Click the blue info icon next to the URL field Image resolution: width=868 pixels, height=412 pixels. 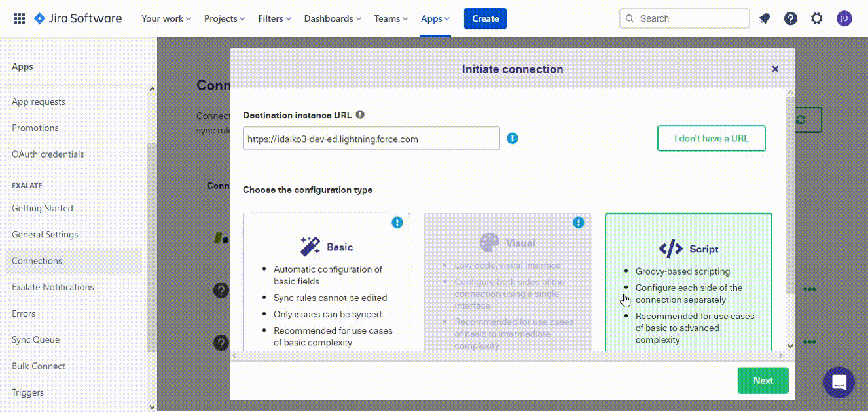(513, 139)
